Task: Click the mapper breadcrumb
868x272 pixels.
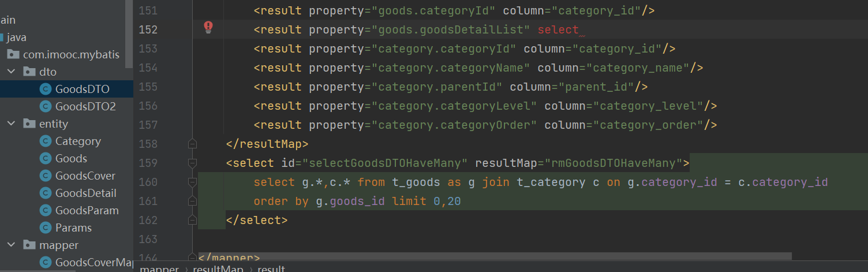Action: [x=159, y=269]
